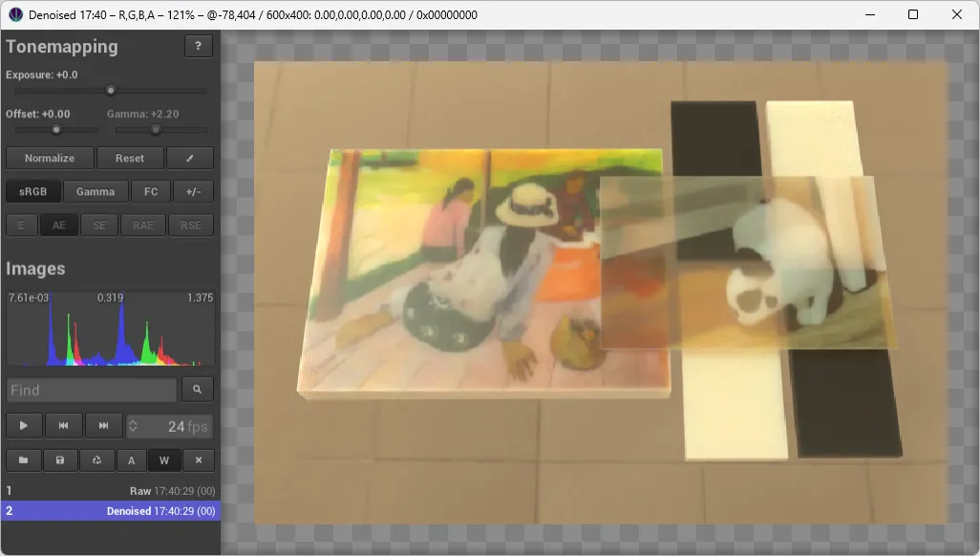This screenshot has width=980, height=556.
Task: Open the Tonemapping help with the ? button
Action: [199, 45]
